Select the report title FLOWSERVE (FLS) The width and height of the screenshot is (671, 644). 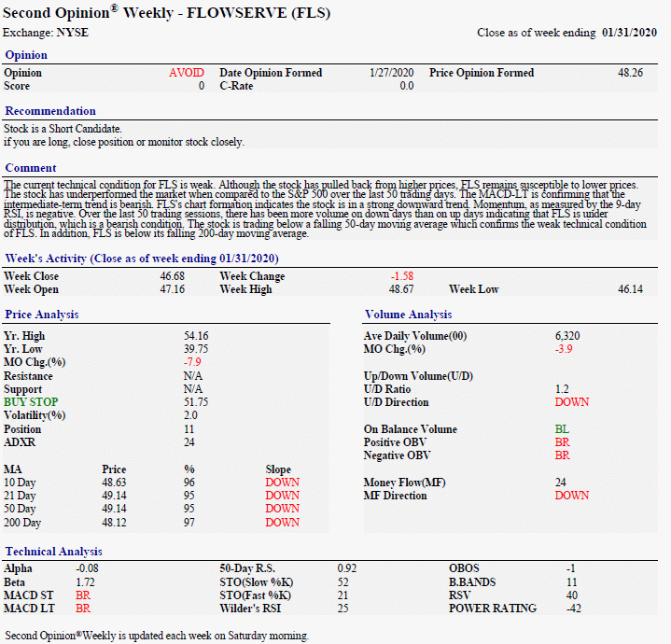coord(259,13)
